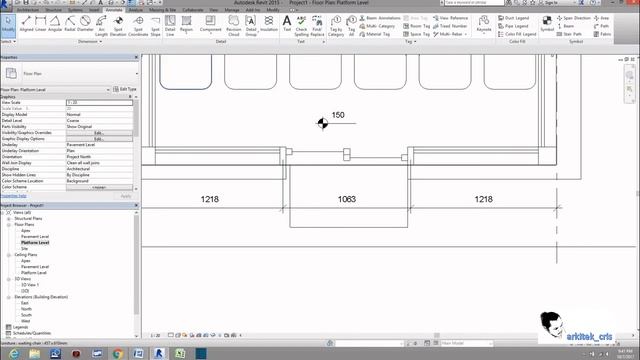Viewport: 640px width, 360px height.
Task: Open Find/Replace tool
Action: (317, 26)
